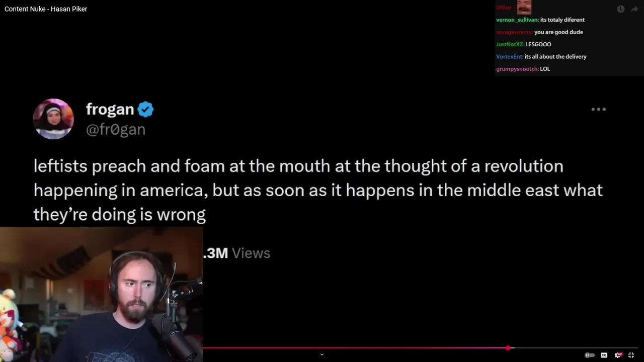Open the tweet's three-dot options menu
Viewport: 644px width, 362px height.
click(598, 109)
